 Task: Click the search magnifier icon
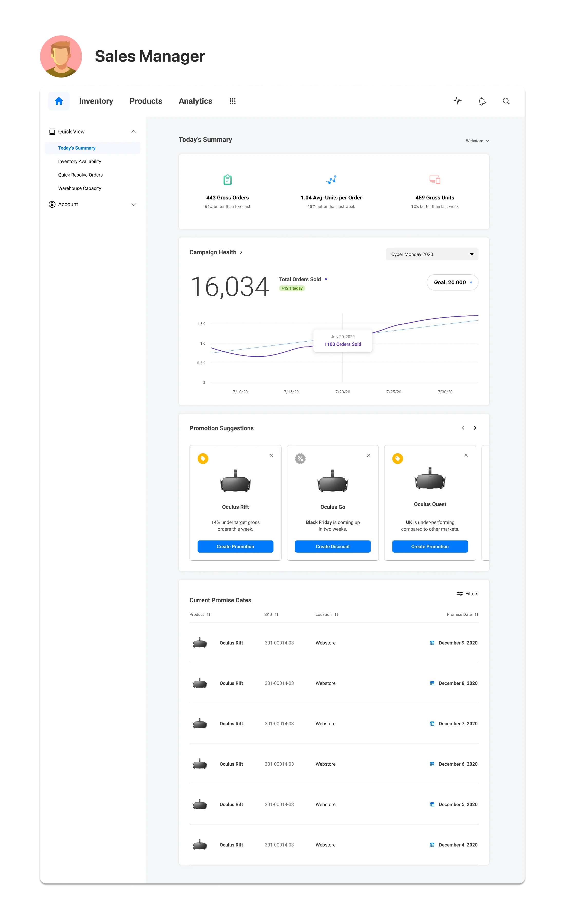[x=506, y=101]
